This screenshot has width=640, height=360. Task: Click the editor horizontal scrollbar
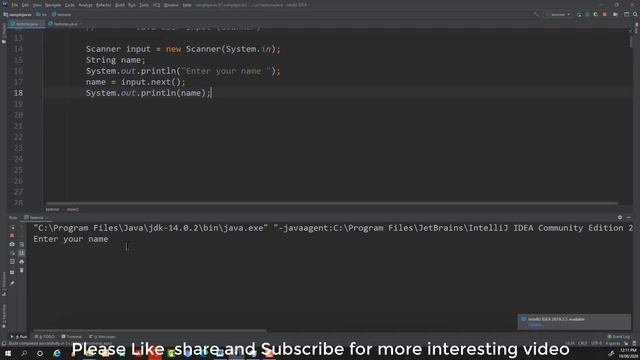pyautogui.click(x=331, y=203)
